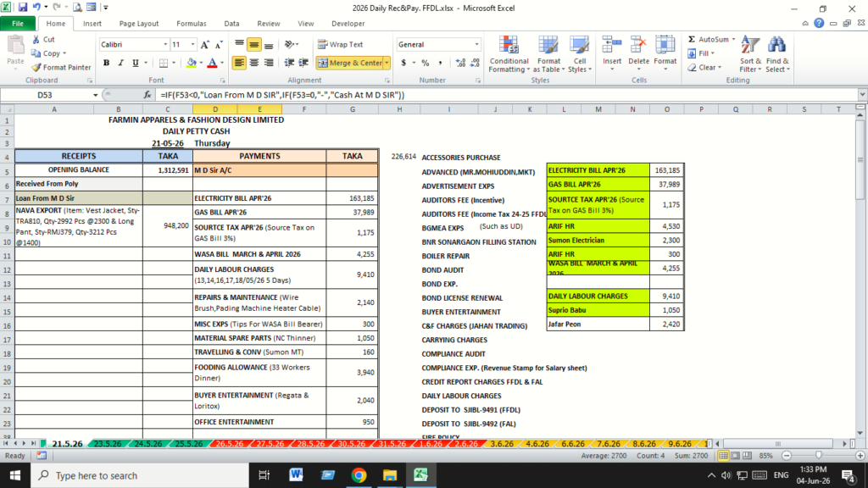
Task: Open the File tab
Action: click(x=18, y=24)
